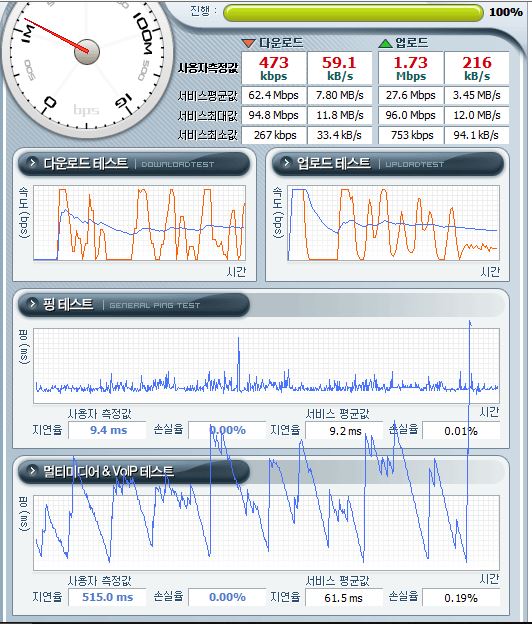This screenshot has height=624, width=532.
Task: Click the 사용자측정값 row label
Action: click(208, 68)
